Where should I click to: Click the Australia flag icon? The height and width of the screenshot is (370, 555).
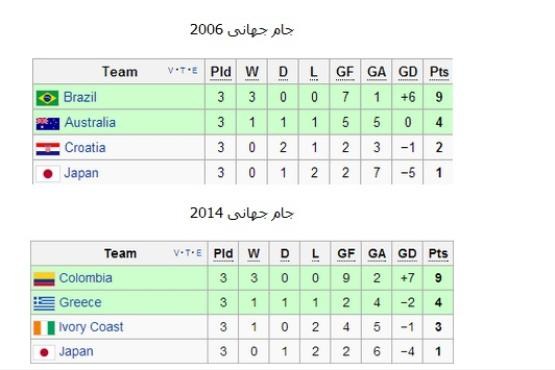[x=48, y=124]
